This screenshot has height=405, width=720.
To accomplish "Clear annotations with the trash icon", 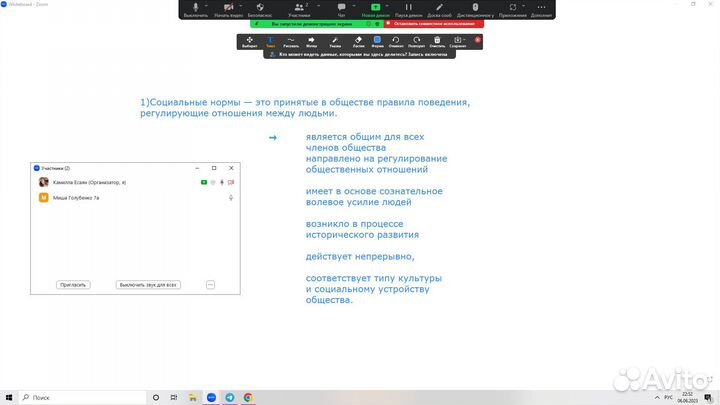I will tap(437, 42).
